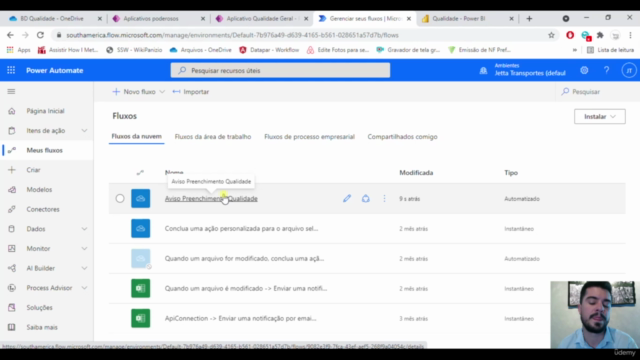Collapse the left navigation hamburger menu

(x=11, y=91)
